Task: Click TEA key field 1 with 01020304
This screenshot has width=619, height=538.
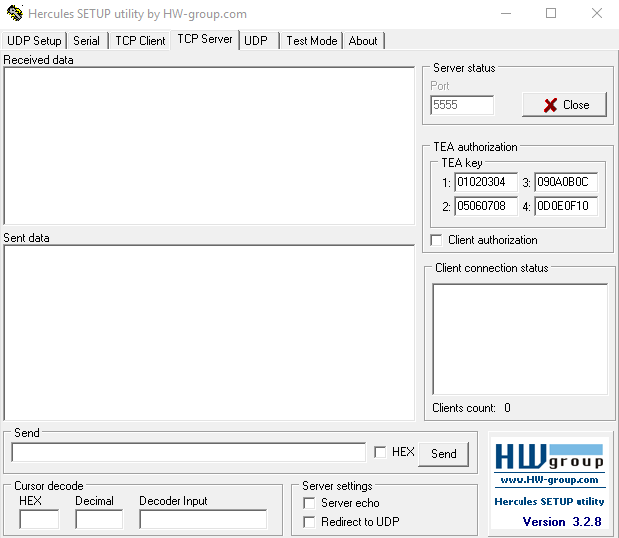Action: 486,182
